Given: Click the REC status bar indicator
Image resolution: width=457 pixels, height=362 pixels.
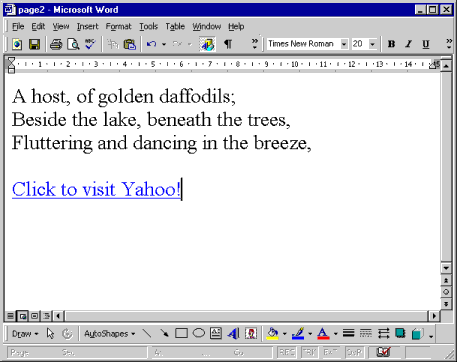Looking at the screenshot, I should [x=287, y=352].
